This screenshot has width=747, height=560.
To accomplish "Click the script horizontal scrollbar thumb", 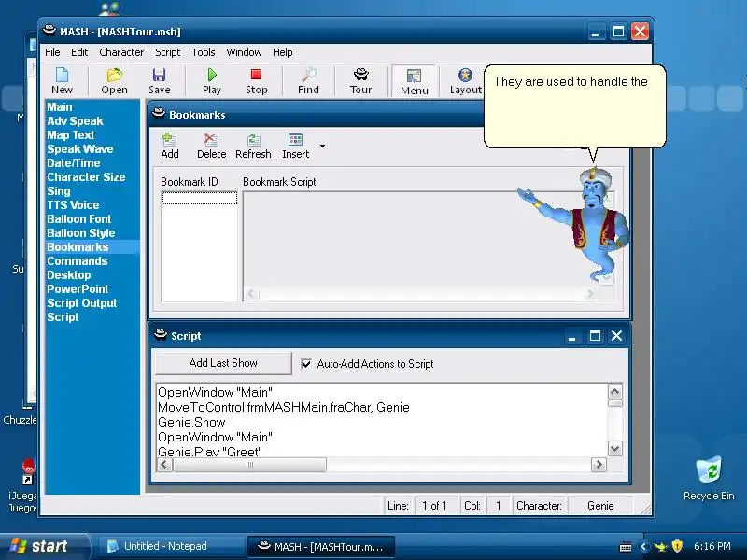I will click(249, 464).
